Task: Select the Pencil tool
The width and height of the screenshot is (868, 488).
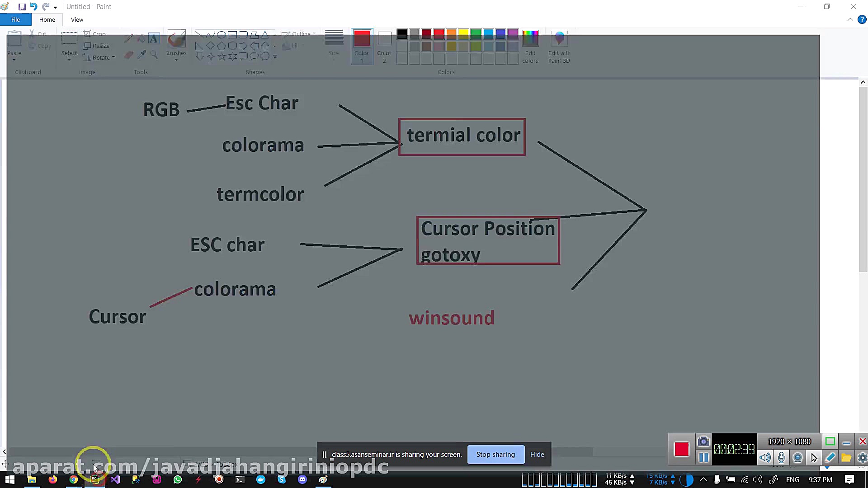Action: coord(129,39)
